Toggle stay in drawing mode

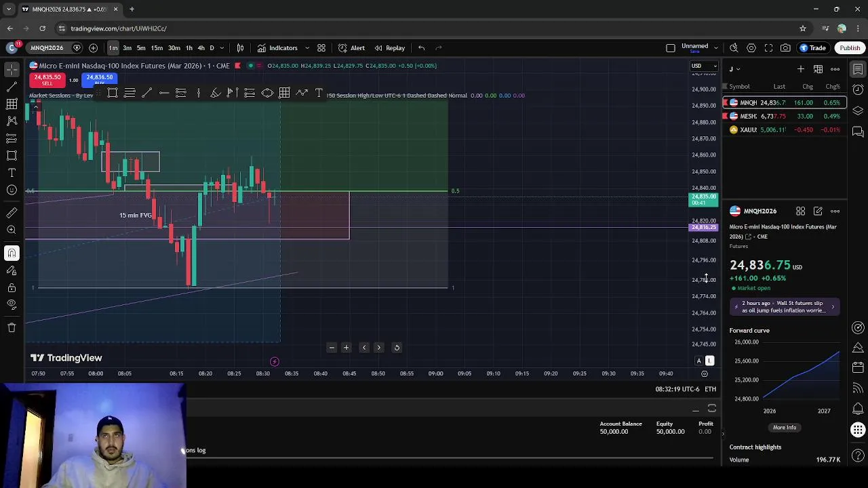pyautogui.click(x=12, y=270)
